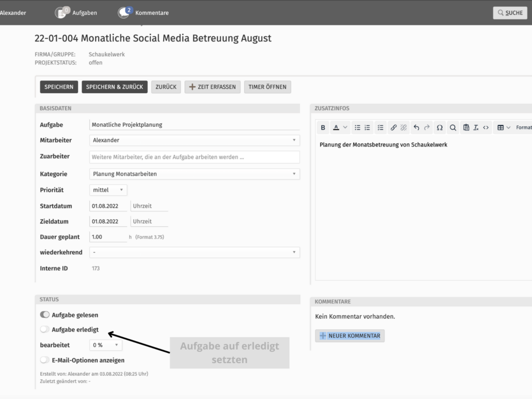
Task: Open the Mitarbeiter dropdown
Action: pos(194,140)
